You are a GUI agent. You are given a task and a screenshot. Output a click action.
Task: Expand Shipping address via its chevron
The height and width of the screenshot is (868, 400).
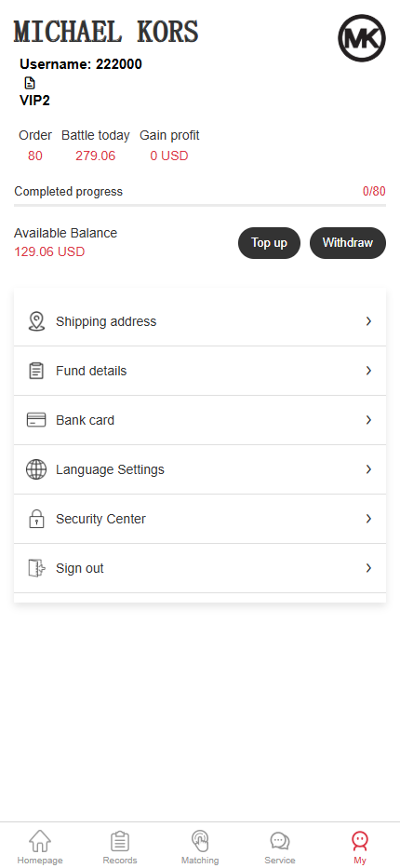click(x=368, y=321)
